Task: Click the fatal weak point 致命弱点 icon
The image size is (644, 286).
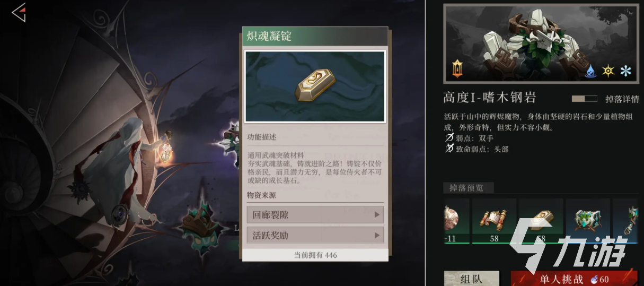Action: [x=449, y=149]
